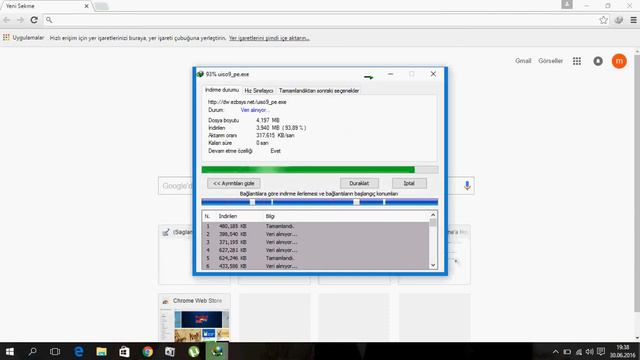Select connection row 1 'Tamamlandı'
Viewport: 640px width, 360px height.
tap(316, 226)
